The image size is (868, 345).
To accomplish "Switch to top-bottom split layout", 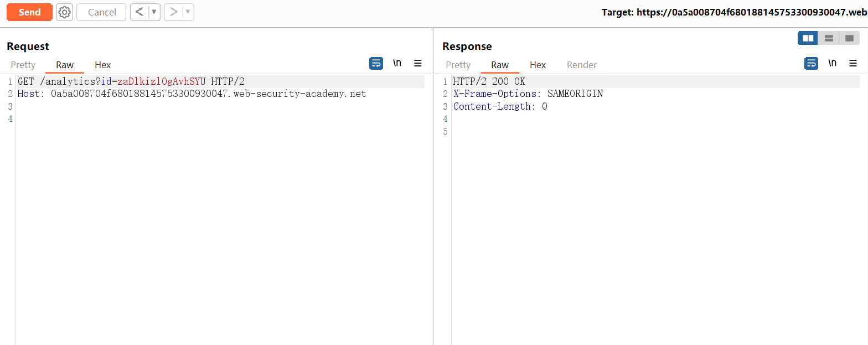I will click(829, 38).
